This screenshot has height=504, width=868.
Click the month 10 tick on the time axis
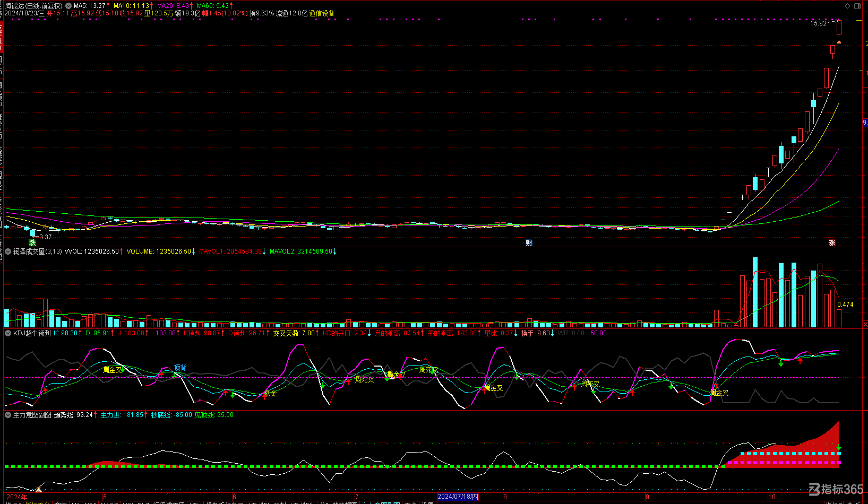pos(772,497)
